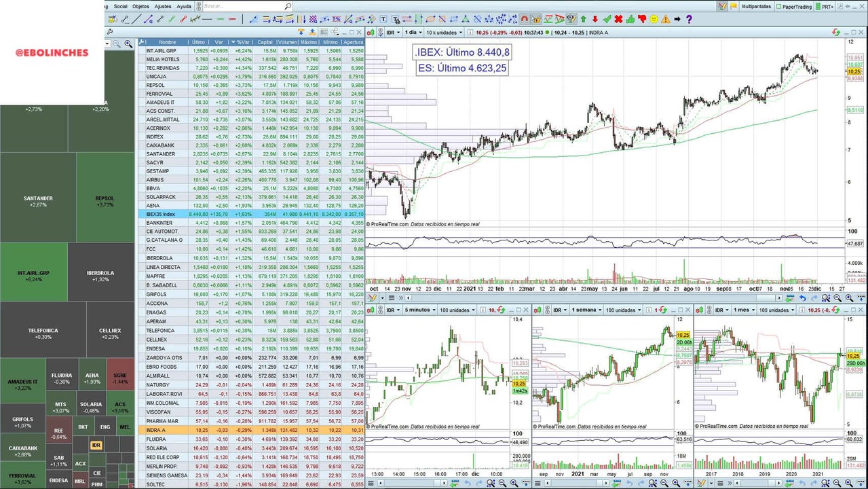This screenshot has height=489, width=868.
Task: Click horizontal scrollbar under daily chart
Action: [x=594, y=297]
